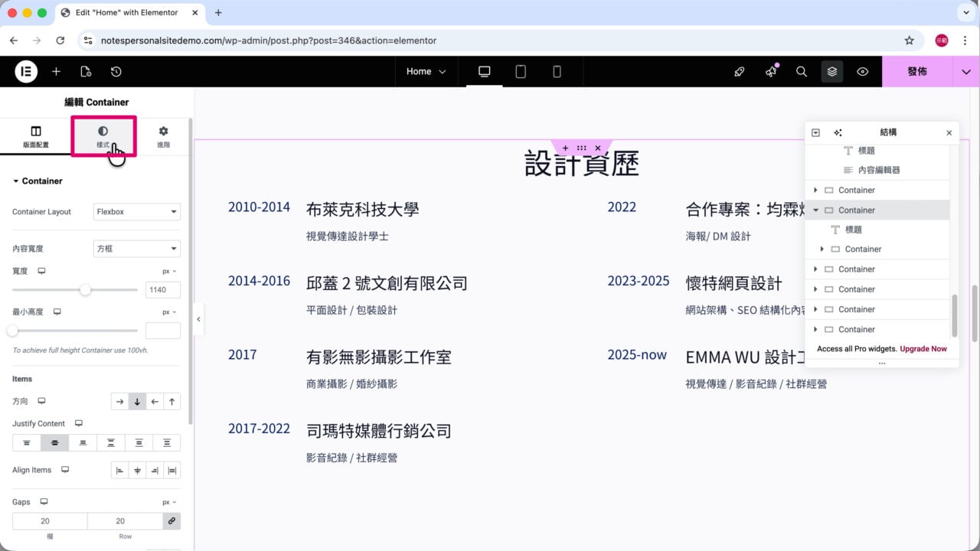Open the revision history clock icon
Screen dimensions: 980x551
[116, 71]
